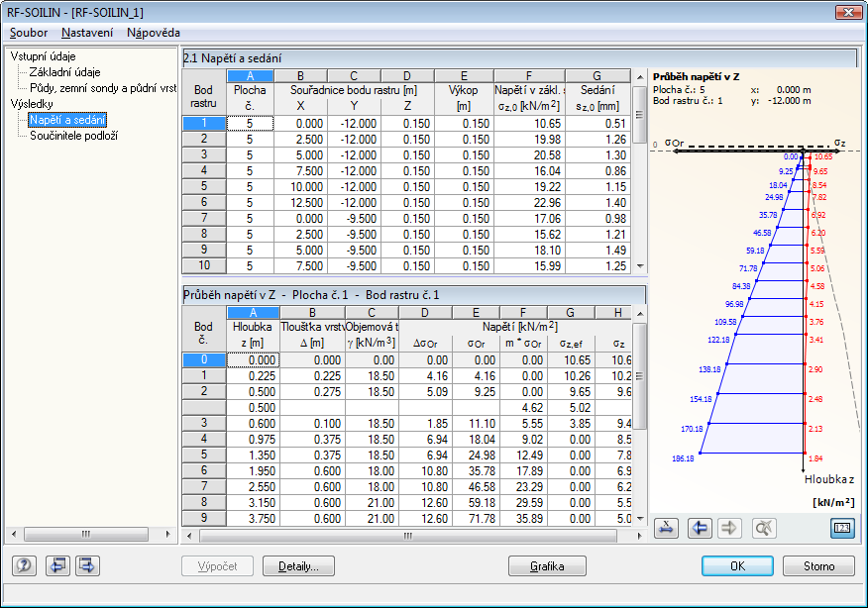Select row header 0 in lower table
This screenshot has width=868, height=608.
click(204, 359)
